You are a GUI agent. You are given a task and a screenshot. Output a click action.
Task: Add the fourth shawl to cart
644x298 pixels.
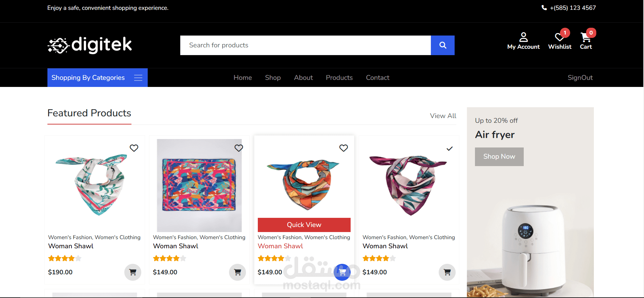pyautogui.click(x=447, y=272)
